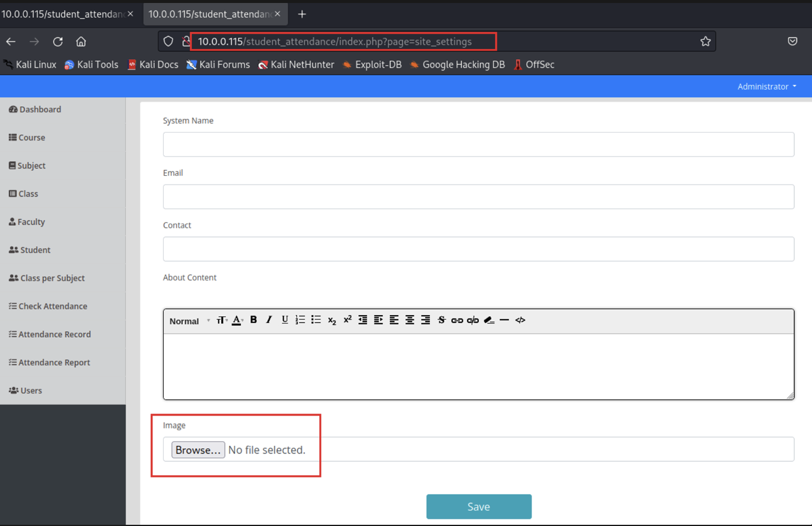Insert a horizontal rule in the editor

504,320
